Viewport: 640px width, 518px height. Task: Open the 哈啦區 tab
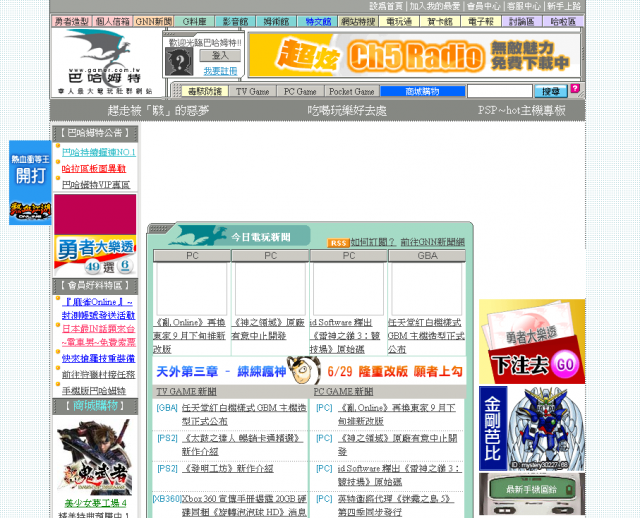[x=563, y=22]
